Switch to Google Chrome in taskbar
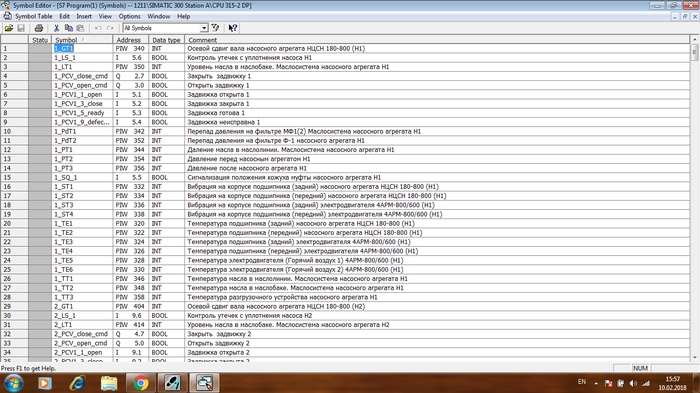This screenshot has width=700, height=393. pyautogui.click(x=141, y=383)
